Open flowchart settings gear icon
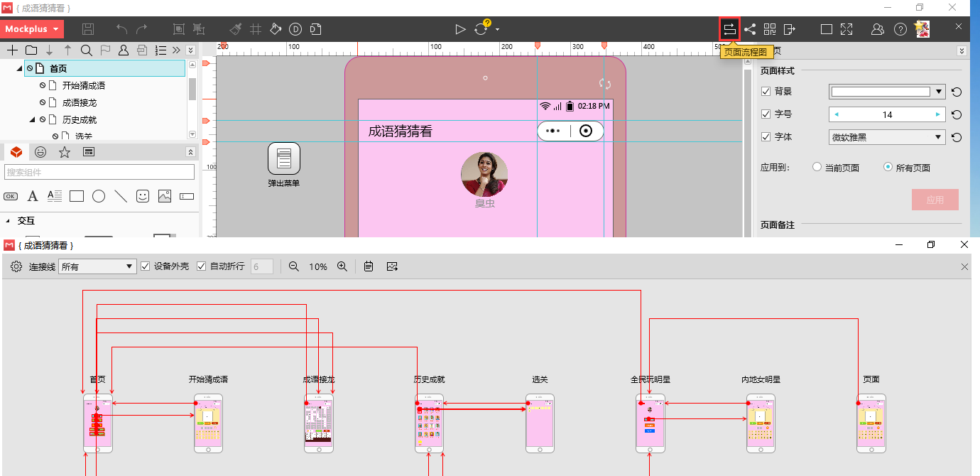980x476 pixels. pos(16,266)
